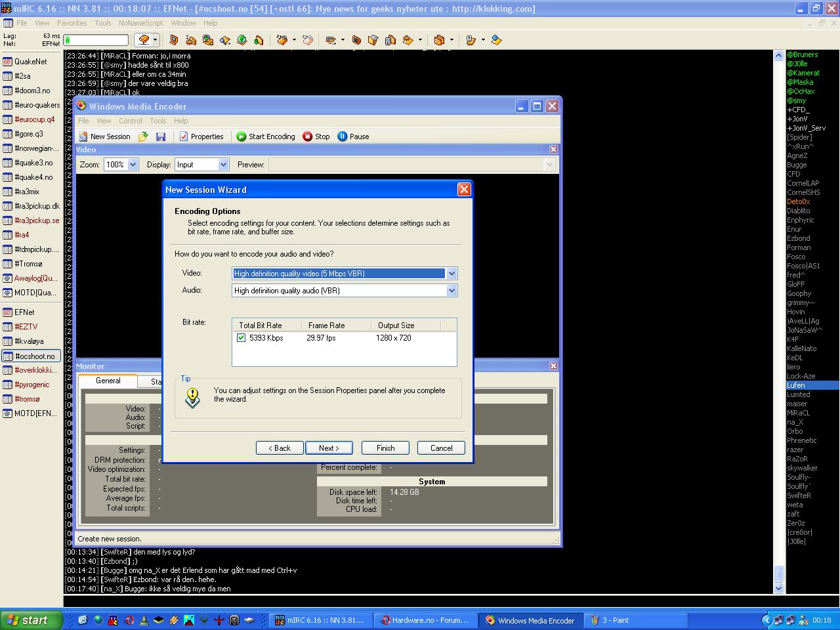Click the mIRC chat vertical scrollbar thumb
The width and height of the screenshot is (840, 630).
779,574
